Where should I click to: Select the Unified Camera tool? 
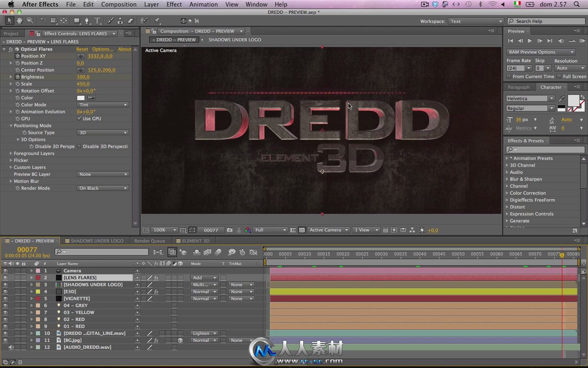tap(53, 20)
